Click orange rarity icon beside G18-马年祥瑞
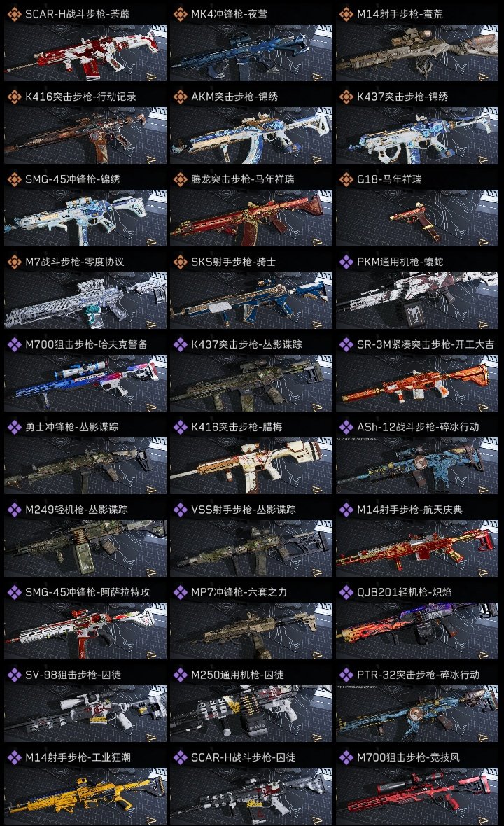The height and width of the screenshot is (826, 504). (x=346, y=179)
